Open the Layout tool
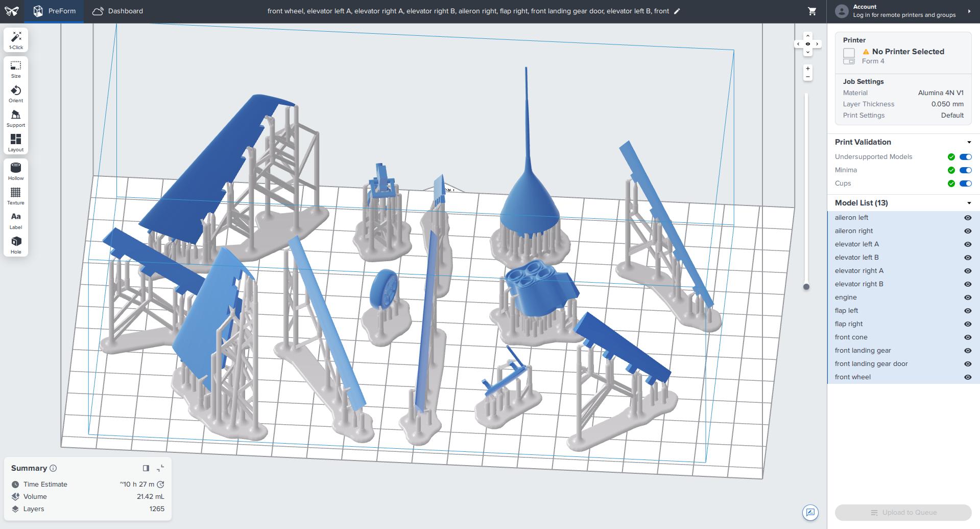This screenshot has width=980, height=529. coord(16,143)
